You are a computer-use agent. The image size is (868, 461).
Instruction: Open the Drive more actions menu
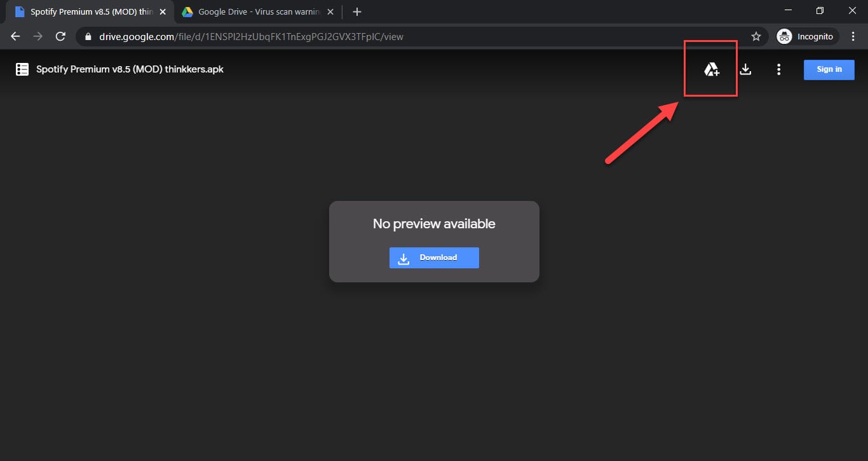point(779,69)
